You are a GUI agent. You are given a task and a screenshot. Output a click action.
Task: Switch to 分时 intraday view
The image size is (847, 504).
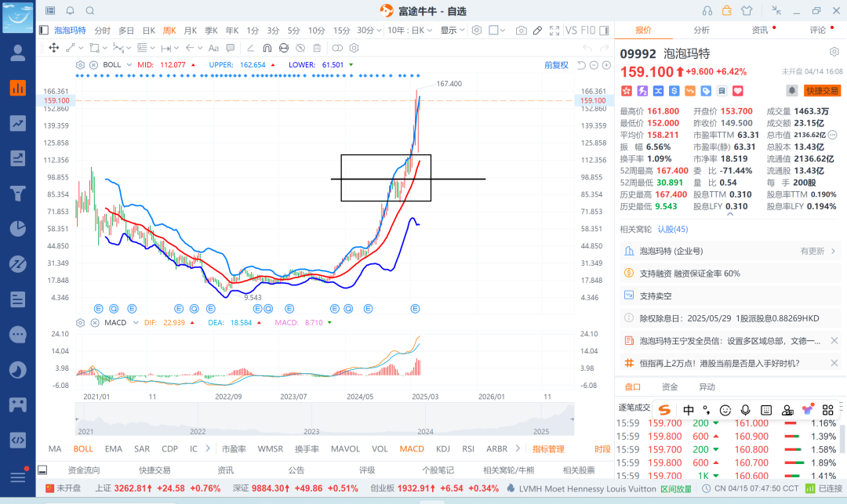102,31
